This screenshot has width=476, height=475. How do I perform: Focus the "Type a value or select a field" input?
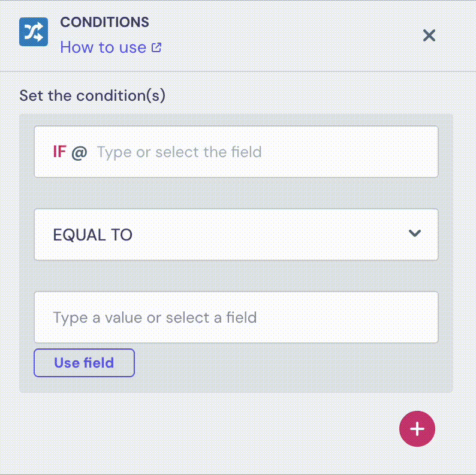(x=236, y=317)
